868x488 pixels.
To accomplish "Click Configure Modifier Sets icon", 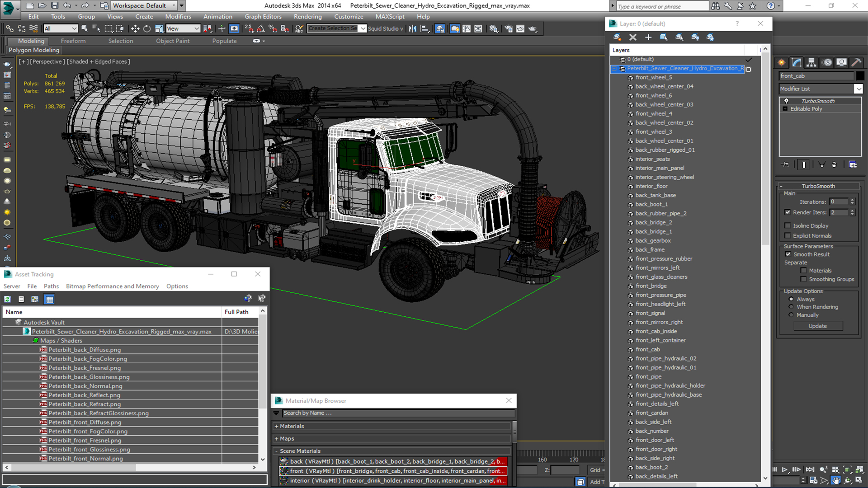I will point(853,164).
